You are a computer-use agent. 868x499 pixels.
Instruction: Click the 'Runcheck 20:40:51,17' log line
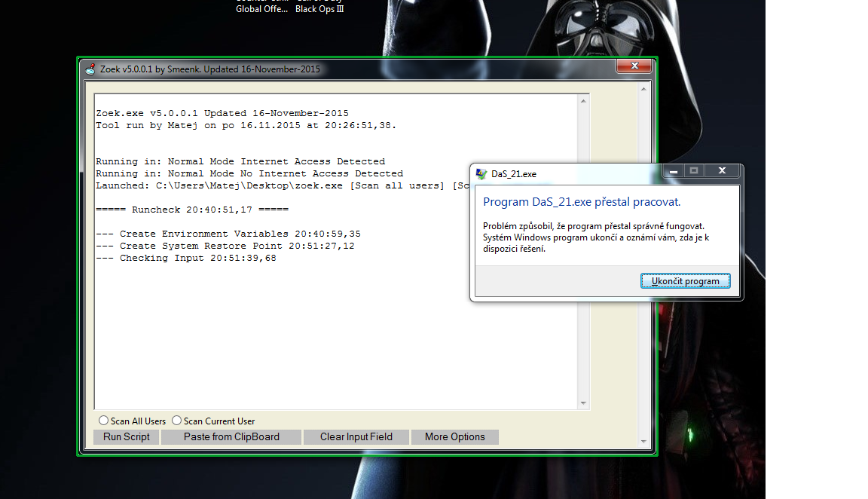pyautogui.click(x=192, y=210)
